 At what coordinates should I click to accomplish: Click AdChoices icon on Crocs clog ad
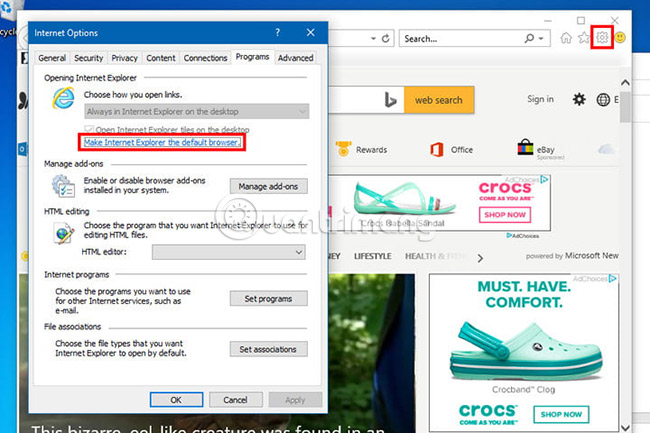pos(612,279)
